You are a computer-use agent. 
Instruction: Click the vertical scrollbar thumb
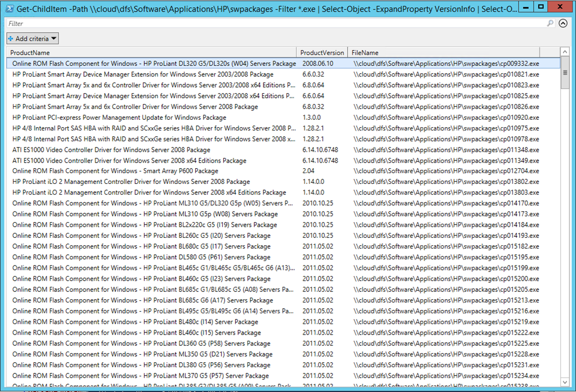[564, 73]
